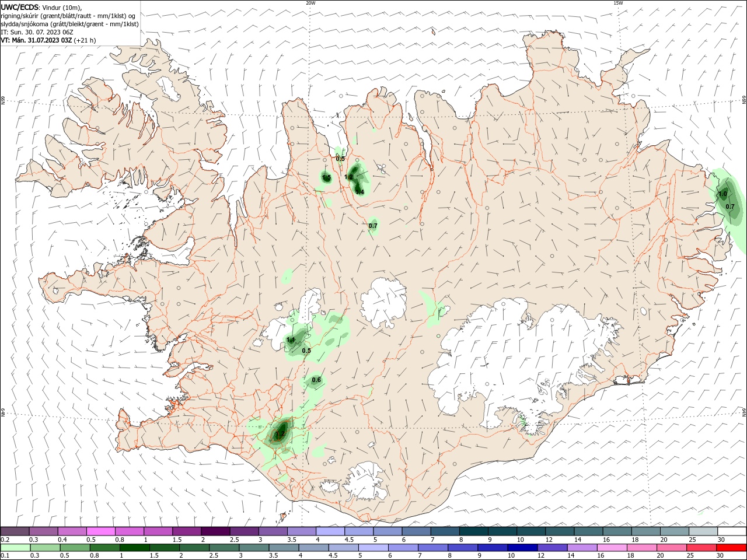
Task: Click the 20W longitude label
Action: click(x=310, y=3)
